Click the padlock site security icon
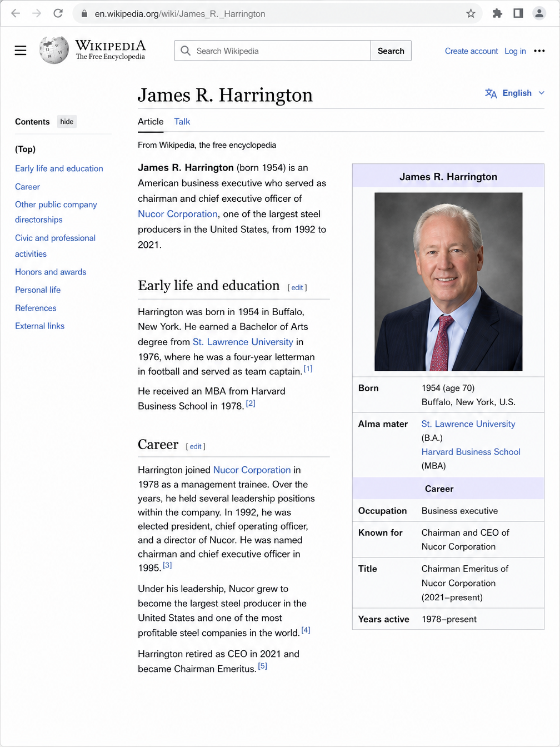 pos(84,13)
